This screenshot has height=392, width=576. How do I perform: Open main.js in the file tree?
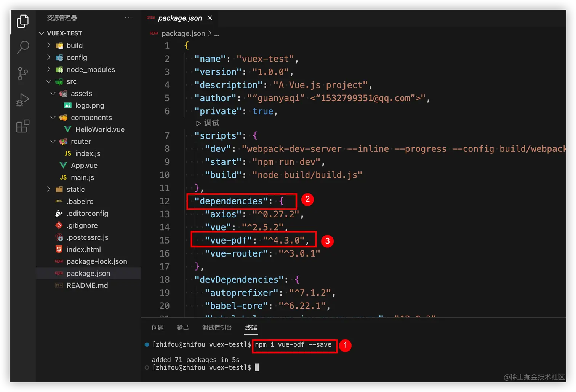tap(82, 177)
